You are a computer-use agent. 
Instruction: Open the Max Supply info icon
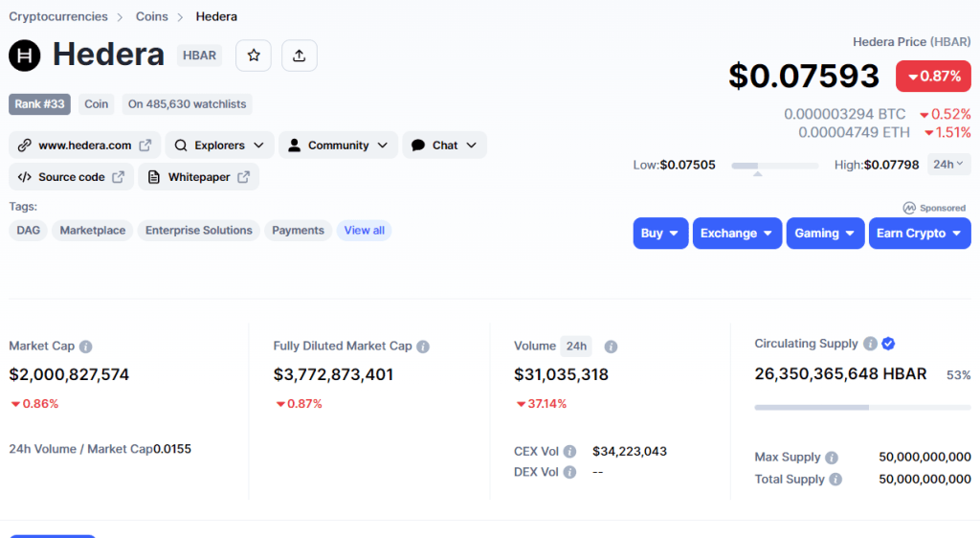point(832,458)
